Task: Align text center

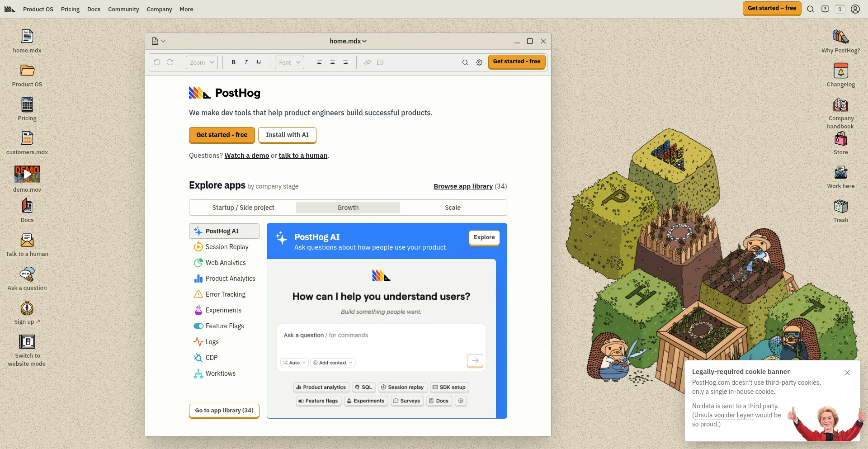Action: [332, 62]
